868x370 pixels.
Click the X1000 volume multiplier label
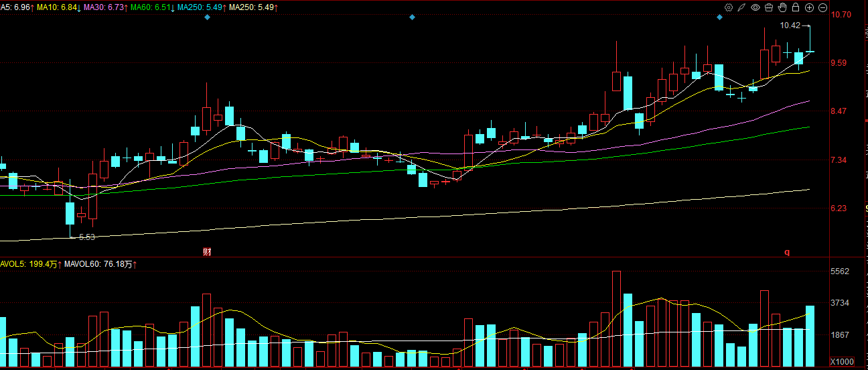842,362
